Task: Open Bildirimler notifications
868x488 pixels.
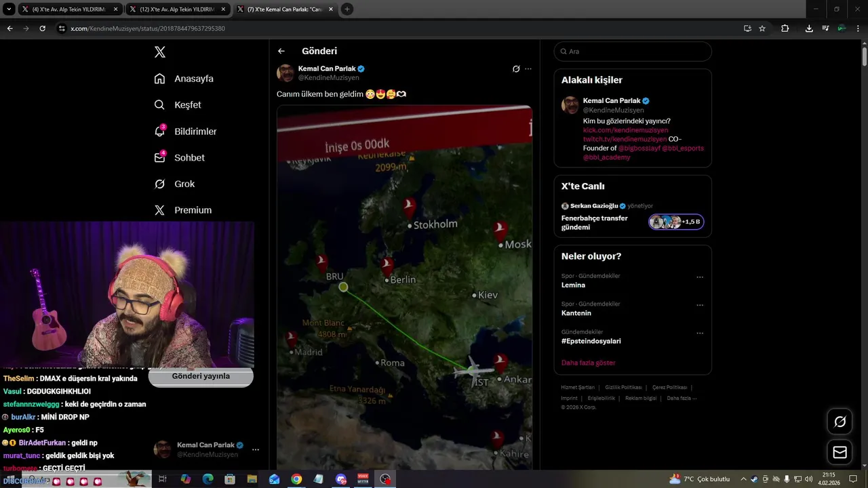Action: (x=185, y=131)
